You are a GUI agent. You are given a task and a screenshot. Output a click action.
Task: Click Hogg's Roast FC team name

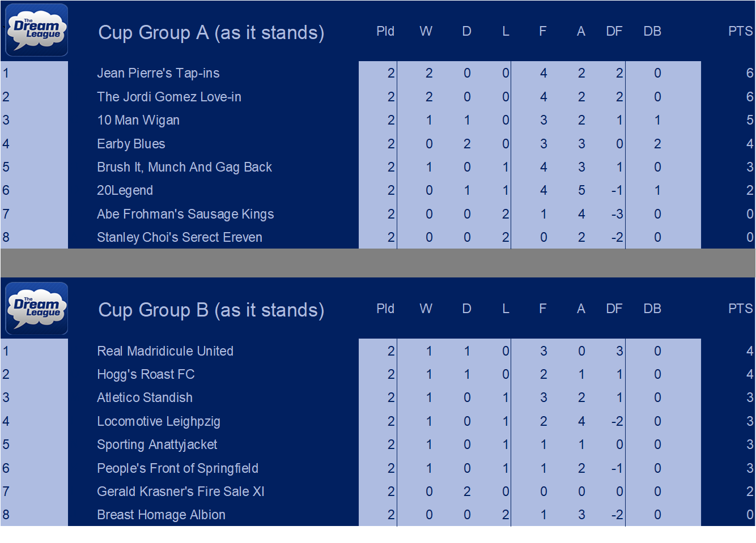tap(146, 374)
